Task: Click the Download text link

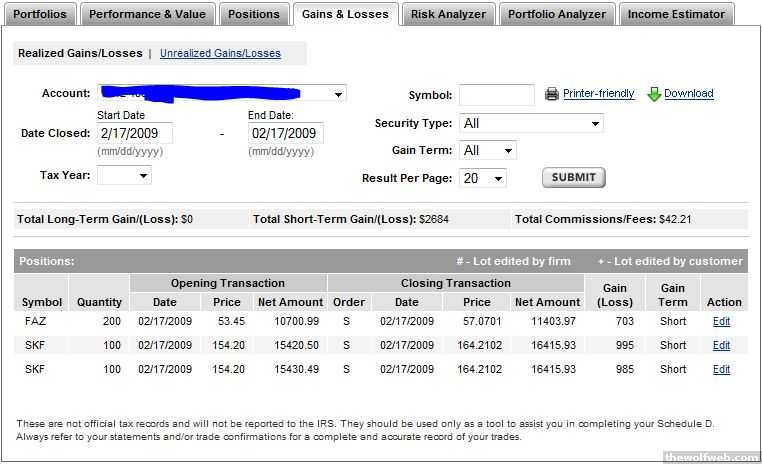Action: coord(688,94)
